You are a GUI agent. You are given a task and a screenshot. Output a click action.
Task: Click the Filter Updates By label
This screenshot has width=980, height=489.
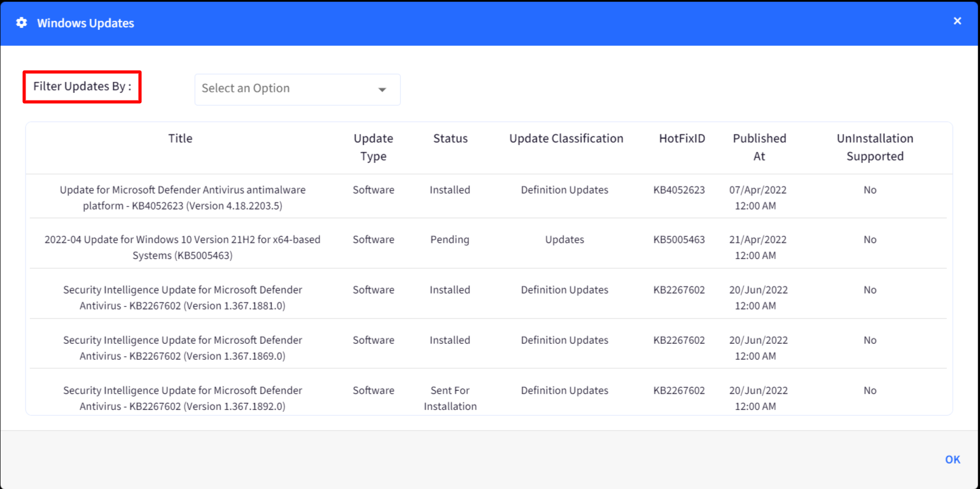click(82, 87)
